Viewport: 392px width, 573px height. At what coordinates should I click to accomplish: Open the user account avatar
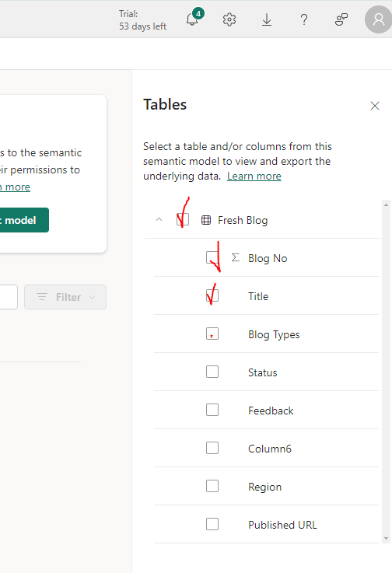(x=378, y=19)
